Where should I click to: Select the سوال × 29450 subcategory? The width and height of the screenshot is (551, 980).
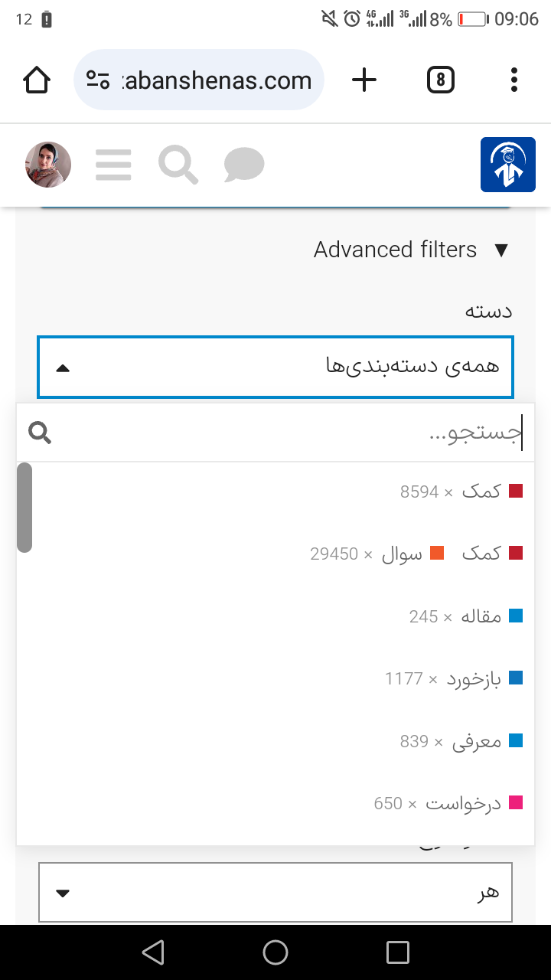[377, 554]
